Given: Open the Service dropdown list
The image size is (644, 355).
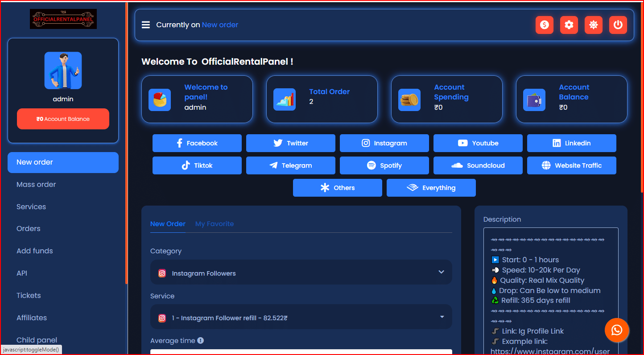Looking at the screenshot, I should click(301, 317).
